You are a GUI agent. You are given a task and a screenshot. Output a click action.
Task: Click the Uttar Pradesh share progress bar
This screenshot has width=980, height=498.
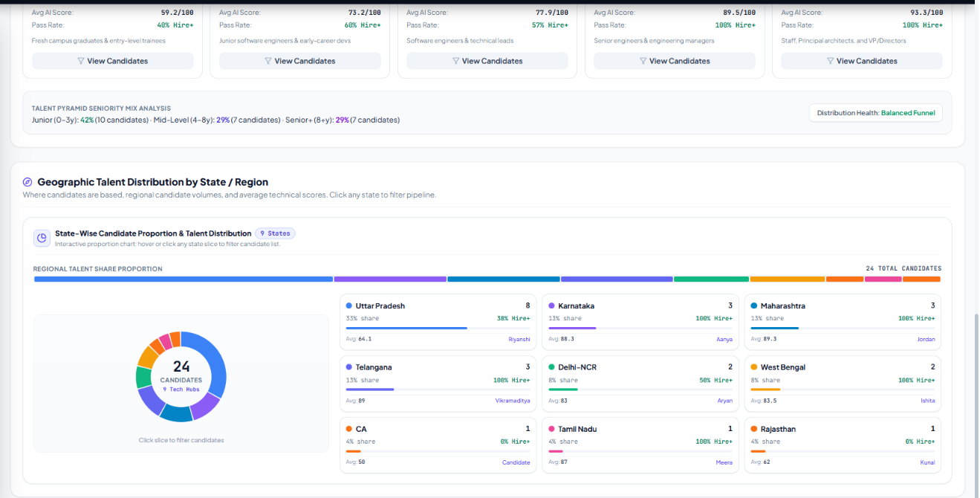click(438, 328)
